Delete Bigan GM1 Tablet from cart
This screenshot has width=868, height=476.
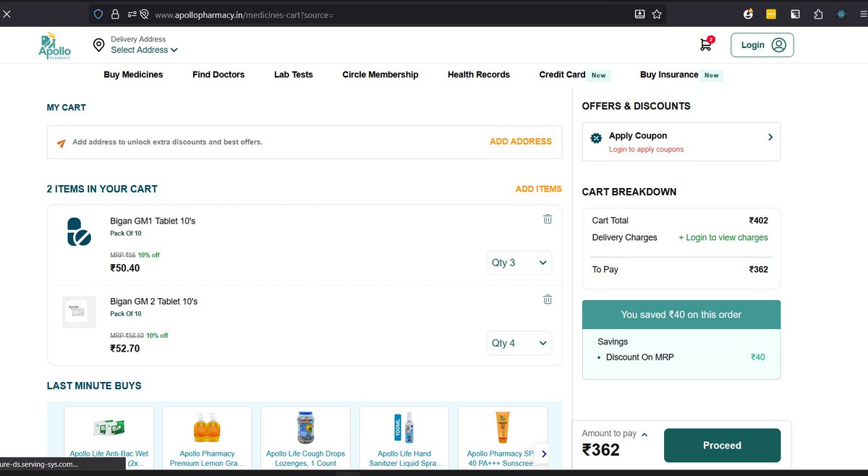(x=548, y=219)
